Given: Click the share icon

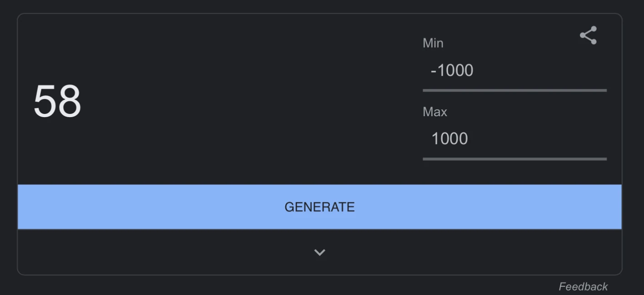Looking at the screenshot, I should coord(588,35).
